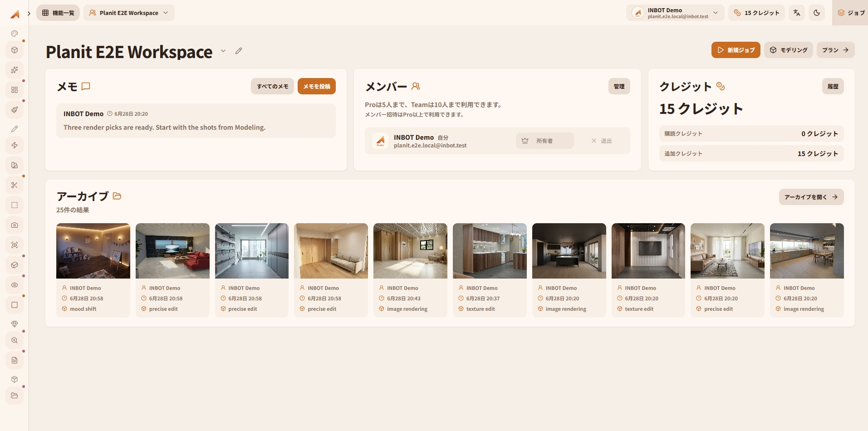Click the pencil to rename workspace title
This screenshot has height=431, width=868.
coord(239,51)
